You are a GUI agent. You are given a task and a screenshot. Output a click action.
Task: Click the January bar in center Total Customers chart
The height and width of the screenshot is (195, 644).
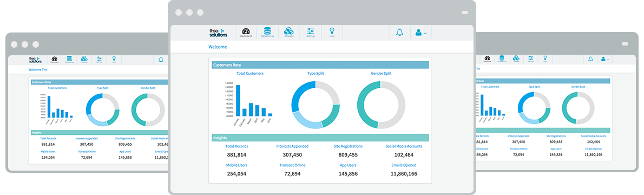click(x=238, y=100)
